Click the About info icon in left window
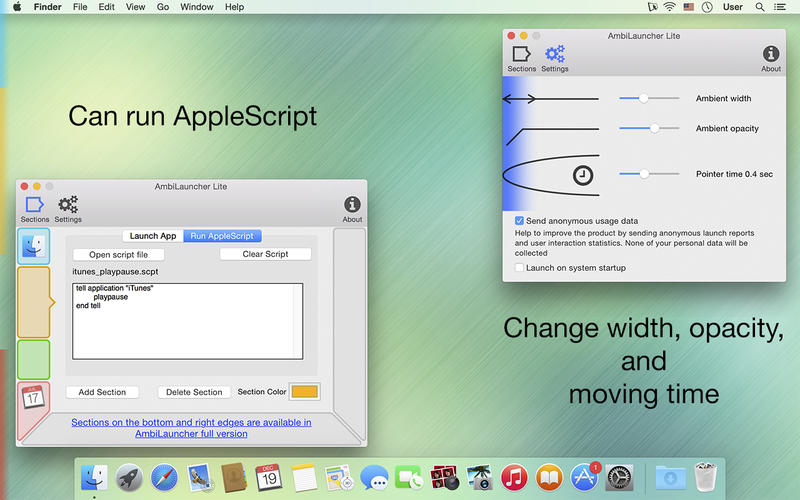This screenshot has height=500, width=800. pos(352,205)
